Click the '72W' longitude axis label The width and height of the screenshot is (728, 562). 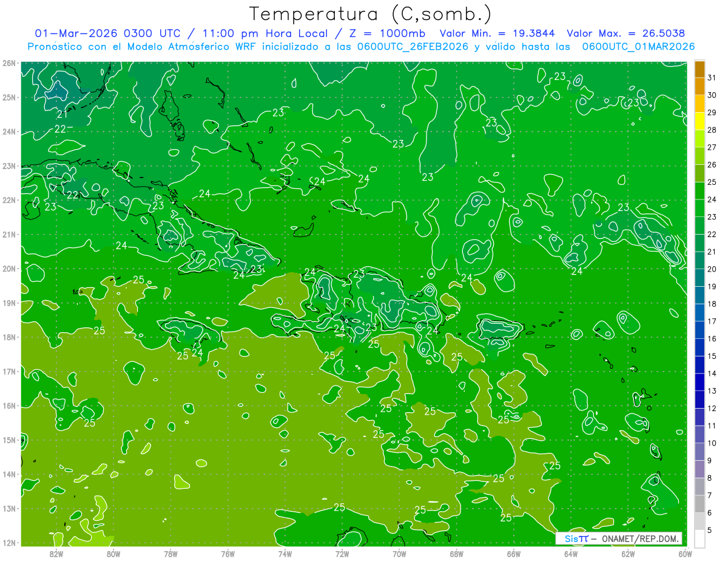[342, 554]
